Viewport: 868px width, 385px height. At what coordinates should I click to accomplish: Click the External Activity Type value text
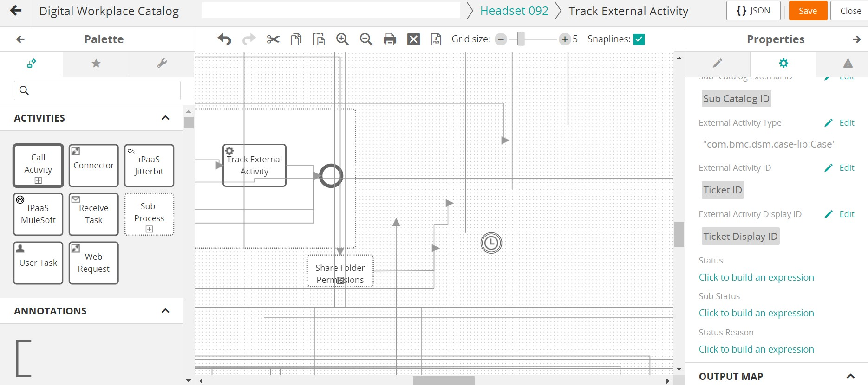tap(769, 144)
